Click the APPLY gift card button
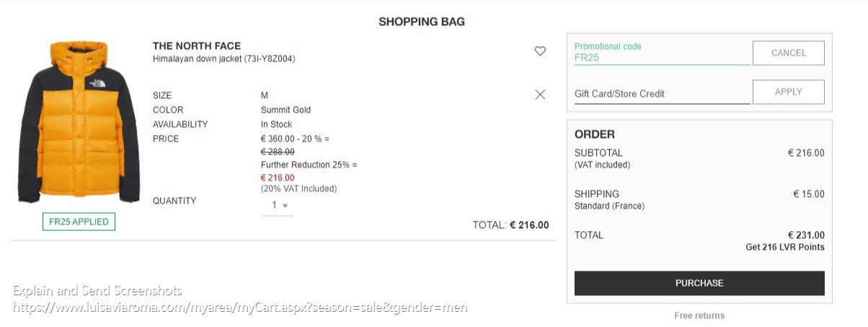Image resolution: width=868 pixels, height=327 pixels. (788, 92)
